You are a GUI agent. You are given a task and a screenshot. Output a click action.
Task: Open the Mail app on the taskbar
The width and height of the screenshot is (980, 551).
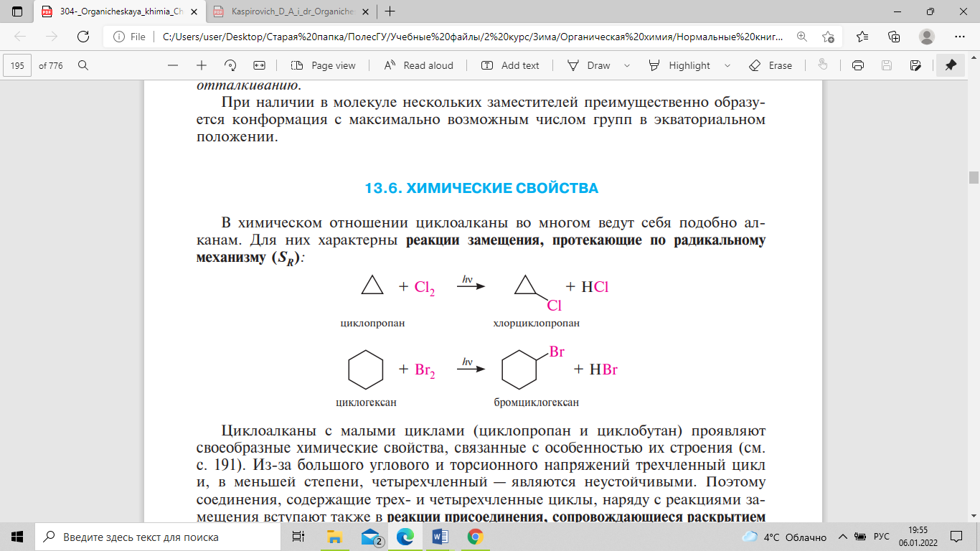pyautogui.click(x=371, y=537)
